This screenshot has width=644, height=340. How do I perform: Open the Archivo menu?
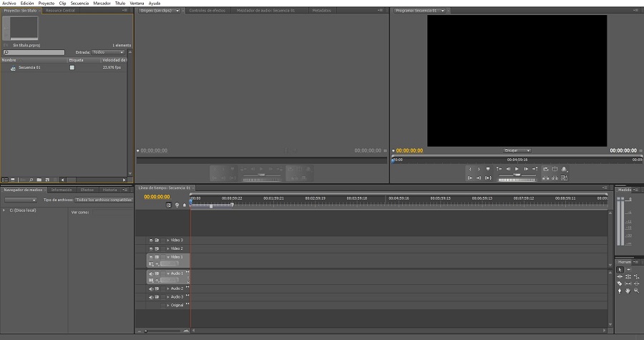tap(9, 4)
